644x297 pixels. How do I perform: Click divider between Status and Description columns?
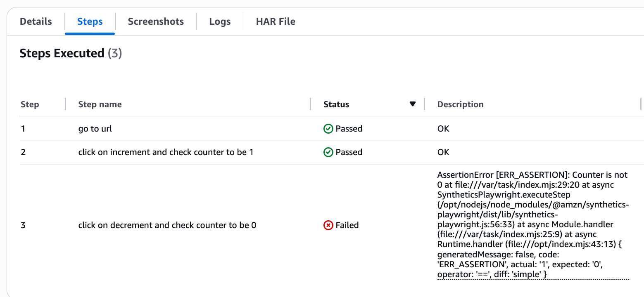[425, 104]
